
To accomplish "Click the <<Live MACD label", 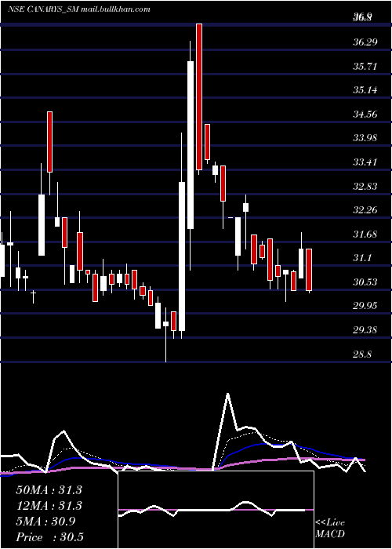I will tap(330, 528).
